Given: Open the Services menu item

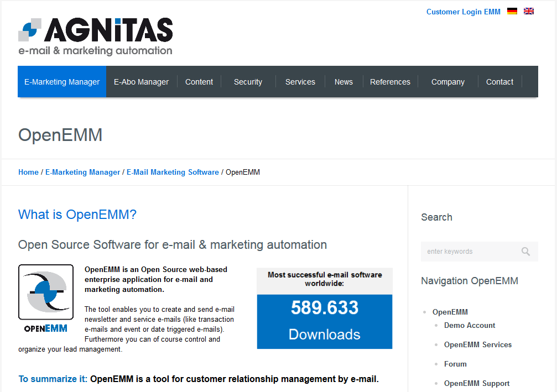Looking at the screenshot, I should [300, 82].
